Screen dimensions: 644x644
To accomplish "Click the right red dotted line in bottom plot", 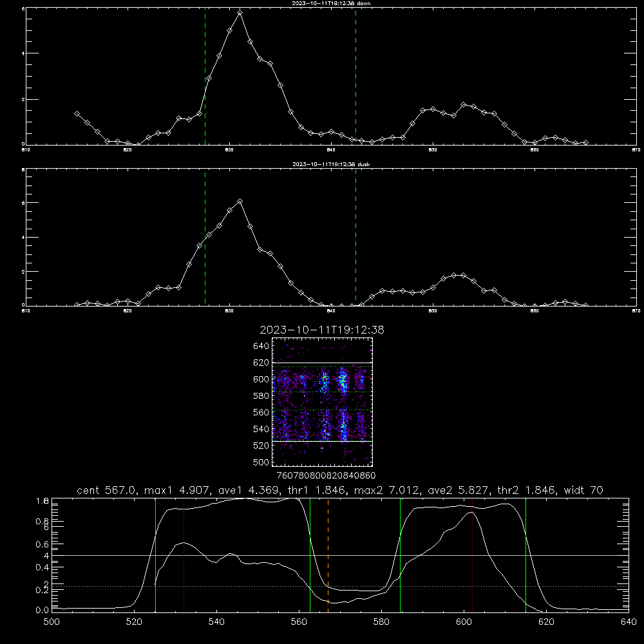I will click(x=472, y=555).
